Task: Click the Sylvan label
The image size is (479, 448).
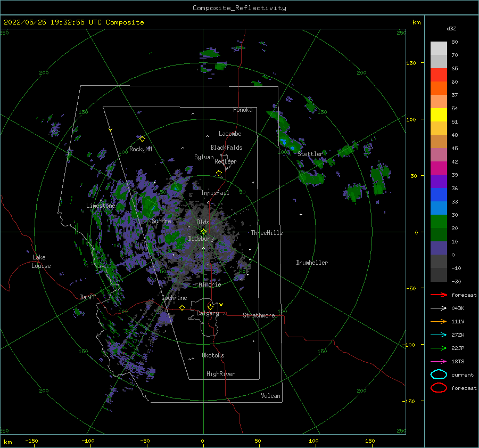Action: (204, 157)
